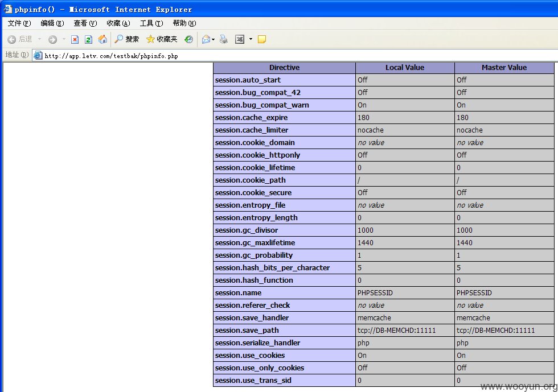558x392 pixels.
Task: Click the Directive column header
Action: (284, 68)
